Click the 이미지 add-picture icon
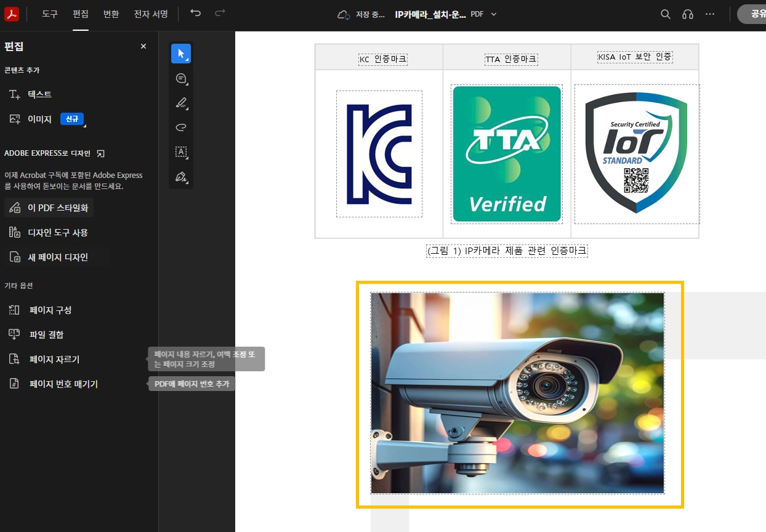The image size is (766, 532). click(15, 119)
